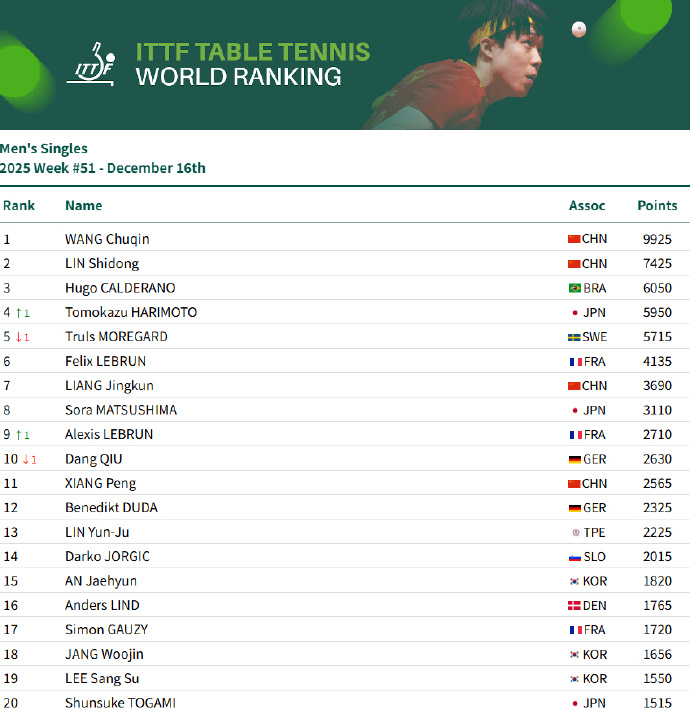
Task: Click the Chinese Taipei flag beside TPE
Action: (x=574, y=532)
